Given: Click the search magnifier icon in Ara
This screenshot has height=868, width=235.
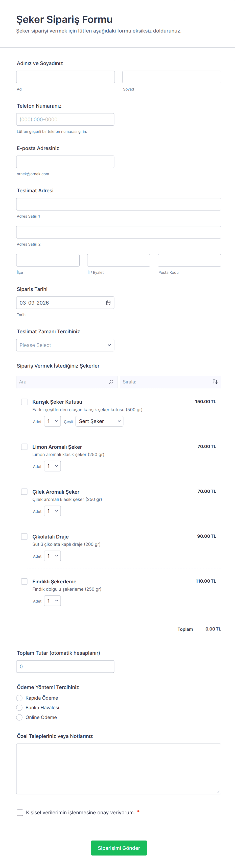Looking at the screenshot, I should coord(111,382).
